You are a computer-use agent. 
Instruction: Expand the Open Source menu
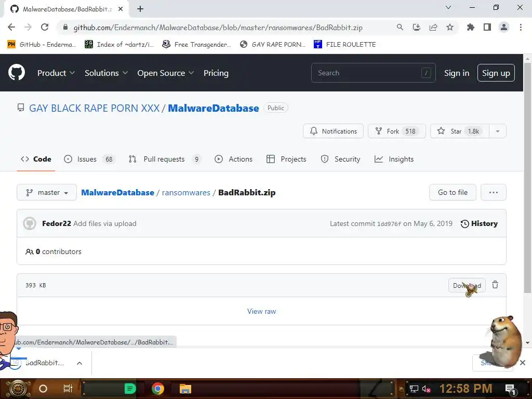click(166, 73)
